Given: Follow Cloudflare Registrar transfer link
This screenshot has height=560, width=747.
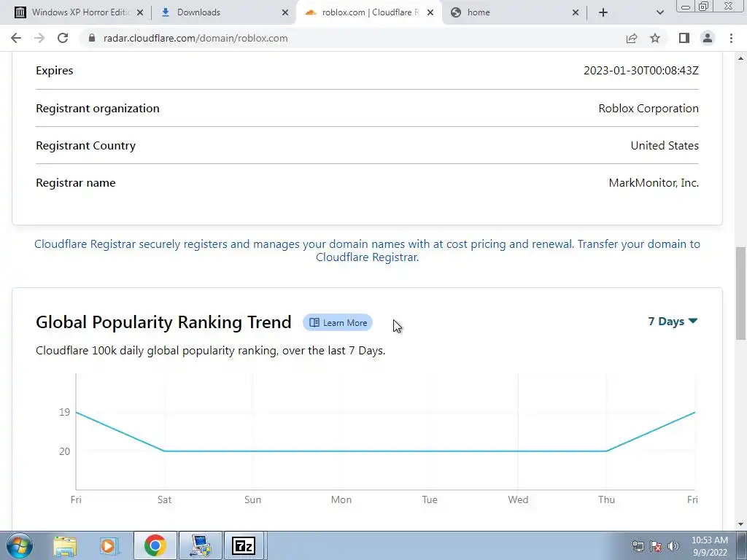Looking at the screenshot, I should 367,251.
